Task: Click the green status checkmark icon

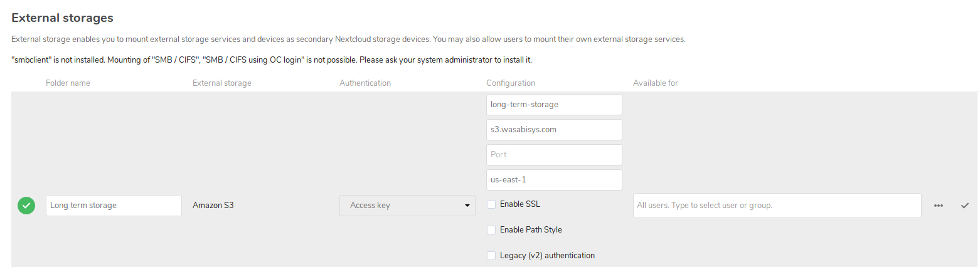Action: [26, 206]
